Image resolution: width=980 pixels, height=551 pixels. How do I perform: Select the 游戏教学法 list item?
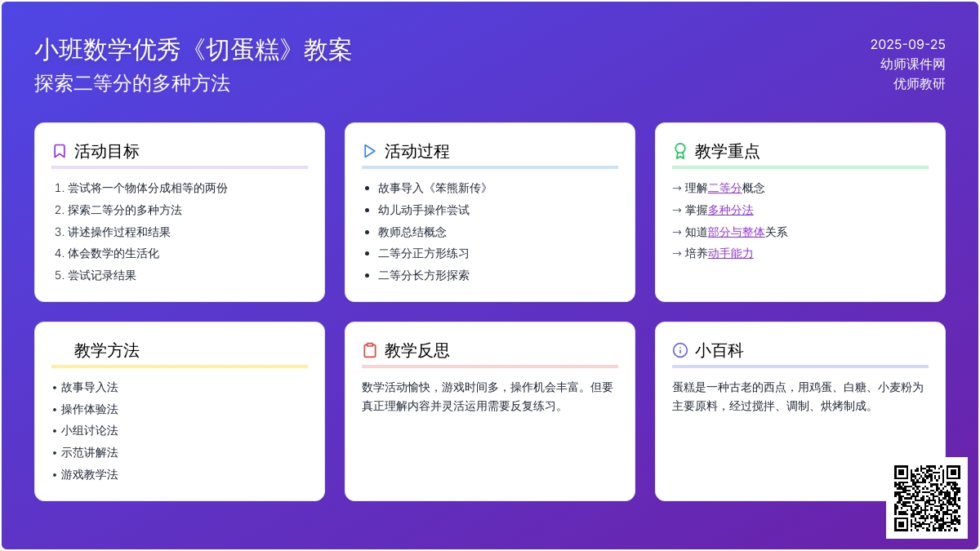tap(89, 474)
